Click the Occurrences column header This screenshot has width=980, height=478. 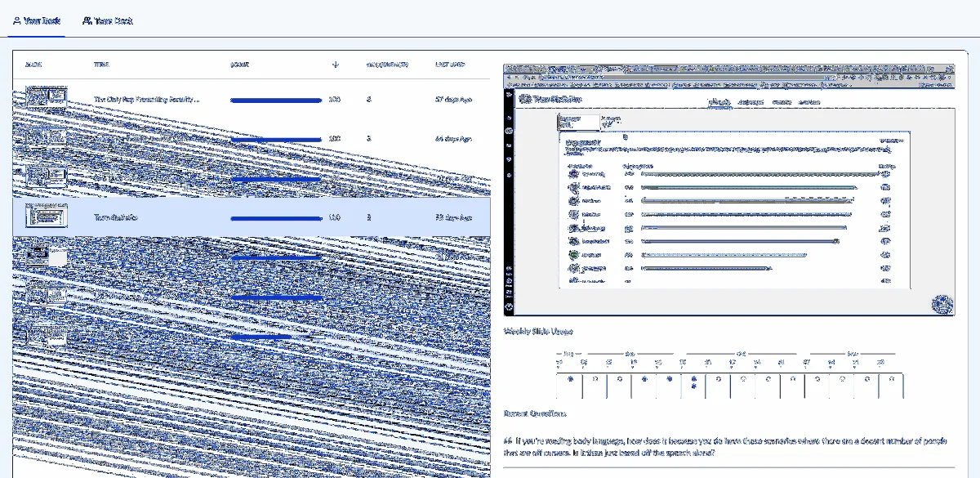[387, 65]
